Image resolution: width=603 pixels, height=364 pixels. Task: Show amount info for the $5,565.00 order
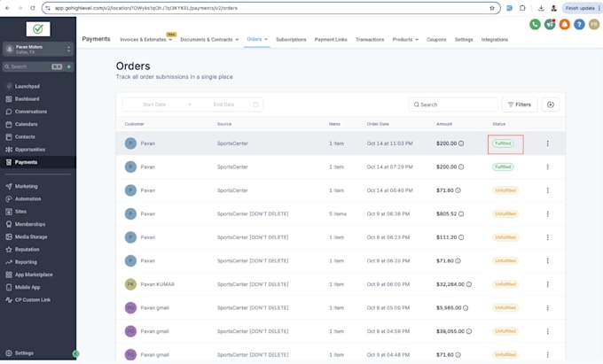(466, 307)
